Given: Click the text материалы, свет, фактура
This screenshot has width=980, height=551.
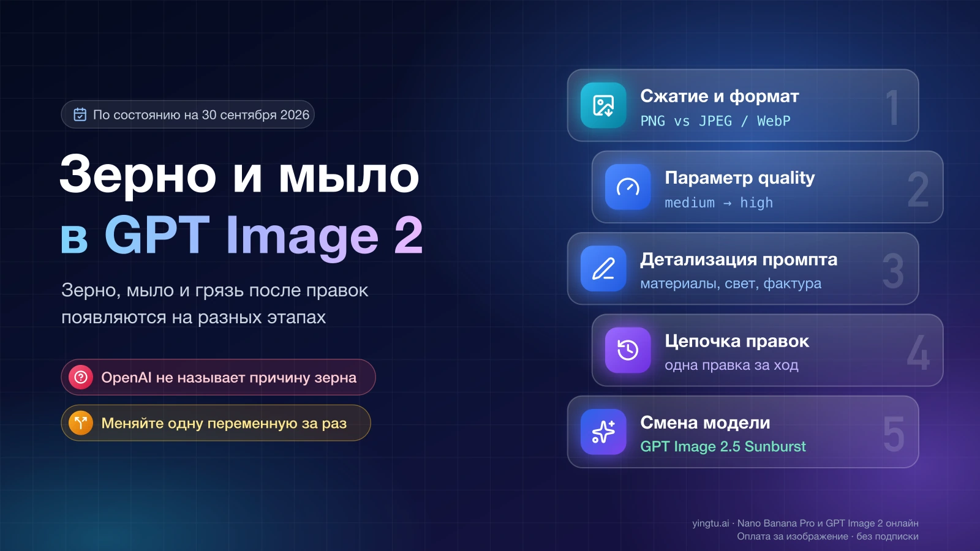Looking at the screenshot, I should tap(731, 283).
